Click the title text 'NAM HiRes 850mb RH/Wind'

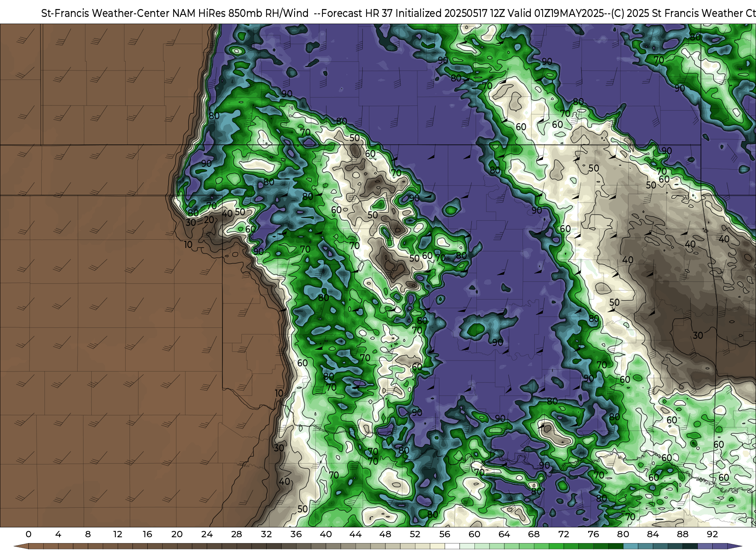pos(241,13)
